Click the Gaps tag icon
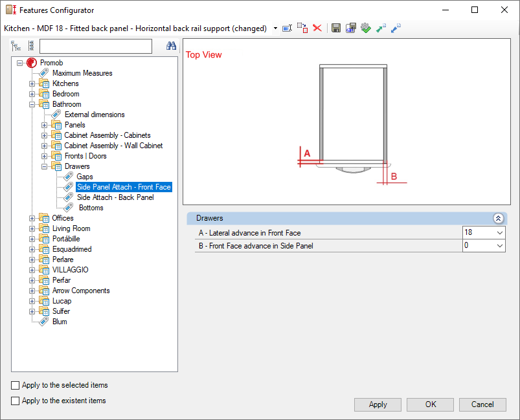Screen dimensions: 520x420 [68, 177]
